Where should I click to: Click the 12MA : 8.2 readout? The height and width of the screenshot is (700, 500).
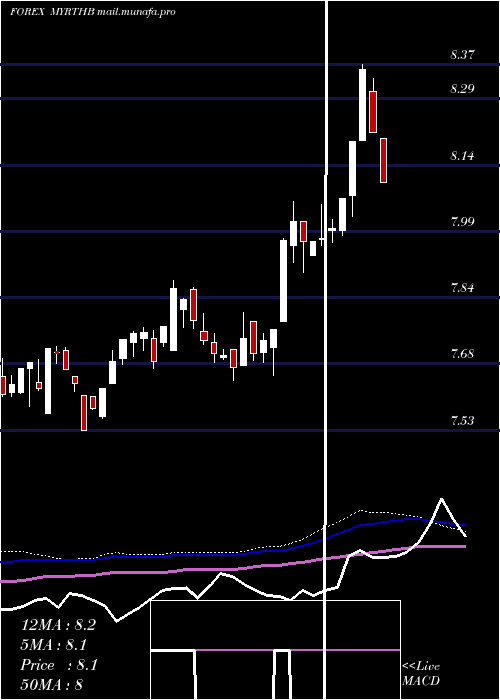[x=58, y=625]
